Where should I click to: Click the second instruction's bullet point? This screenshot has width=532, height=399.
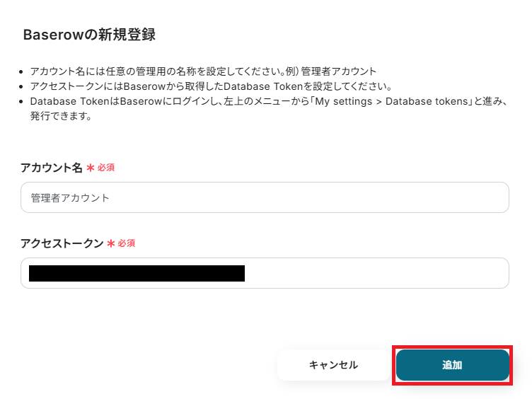pyautogui.click(x=22, y=87)
